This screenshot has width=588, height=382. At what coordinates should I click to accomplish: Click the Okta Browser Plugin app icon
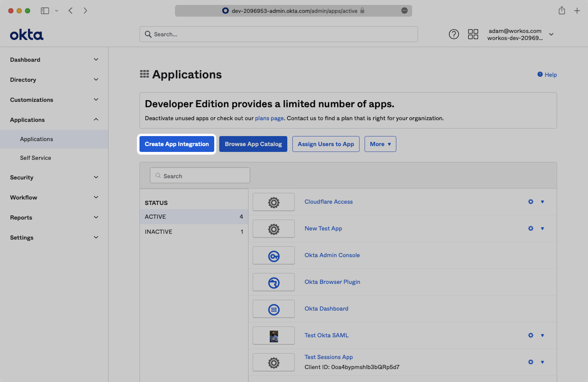pyautogui.click(x=273, y=282)
